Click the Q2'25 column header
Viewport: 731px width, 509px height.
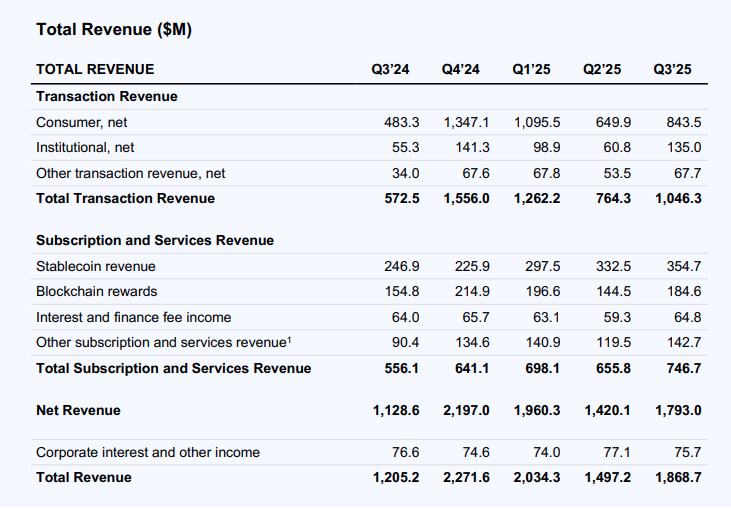coord(602,69)
